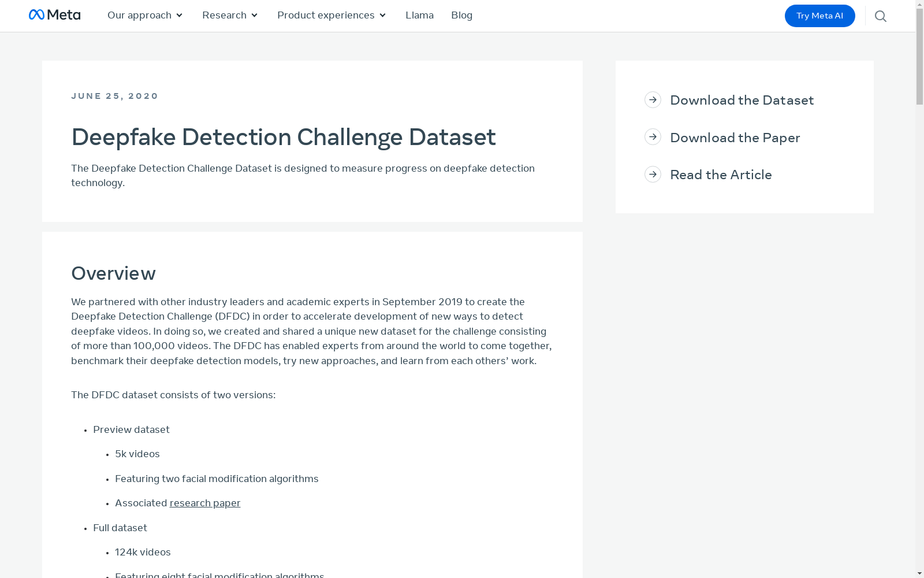Click the Meta logo

click(55, 15)
